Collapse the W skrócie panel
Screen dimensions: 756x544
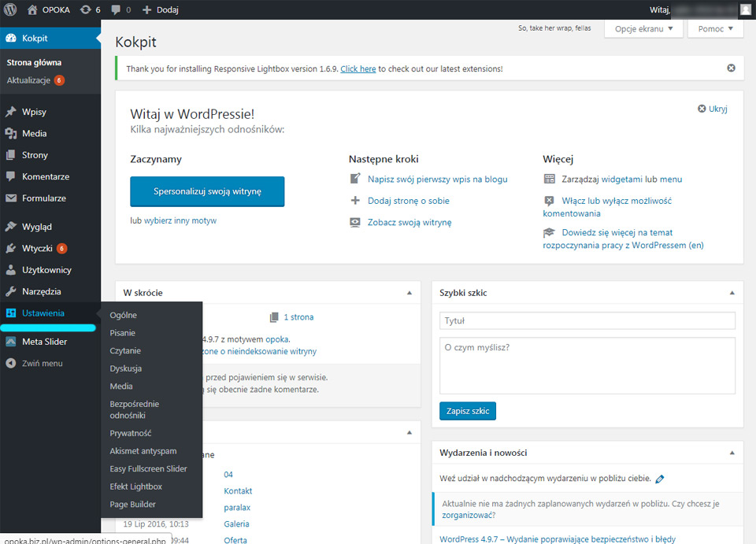click(409, 293)
